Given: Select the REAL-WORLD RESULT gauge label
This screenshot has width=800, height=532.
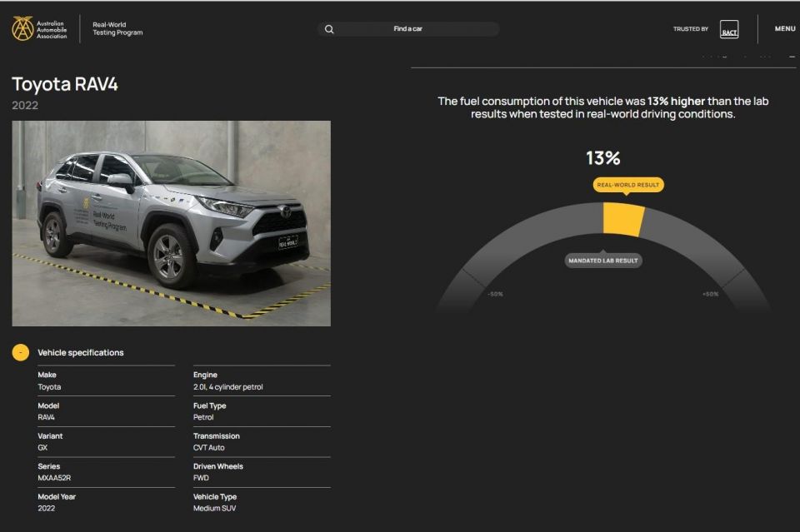Looking at the screenshot, I should pos(628,185).
